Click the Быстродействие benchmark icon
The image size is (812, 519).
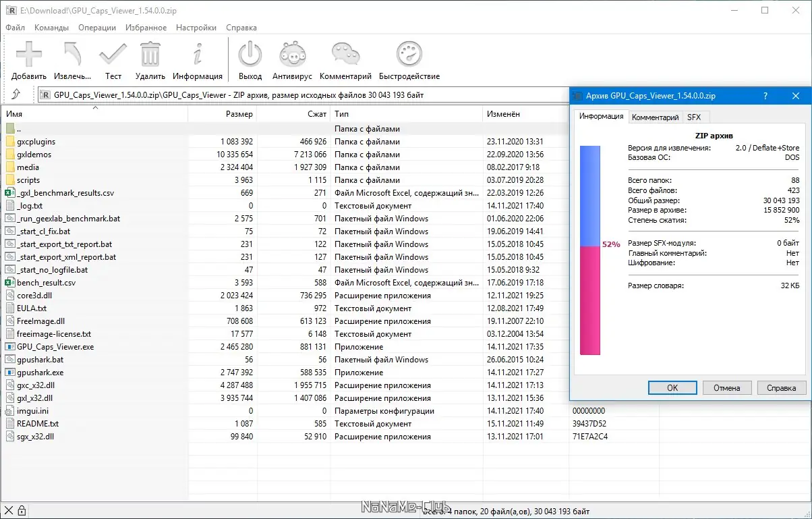click(x=409, y=54)
